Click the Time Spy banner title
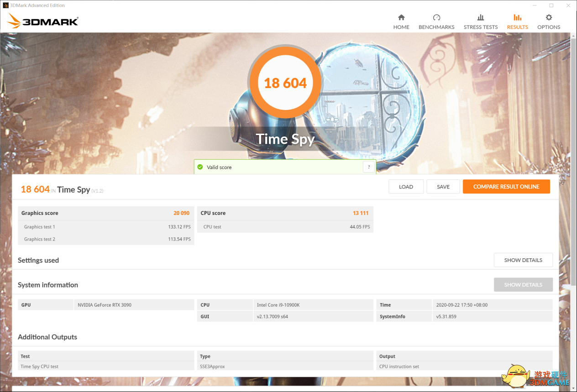The height and width of the screenshot is (392, 577). [285, 139]
